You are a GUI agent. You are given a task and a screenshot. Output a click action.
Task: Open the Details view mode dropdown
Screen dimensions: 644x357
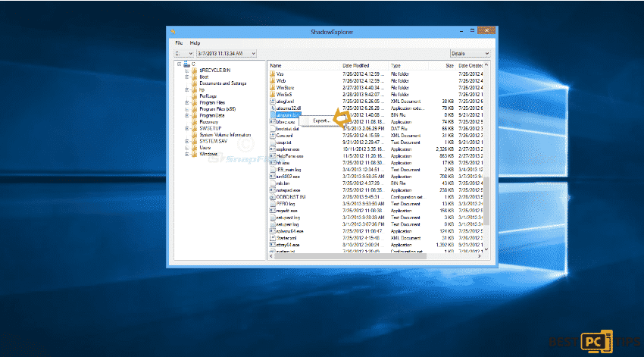tap(470, 53)
